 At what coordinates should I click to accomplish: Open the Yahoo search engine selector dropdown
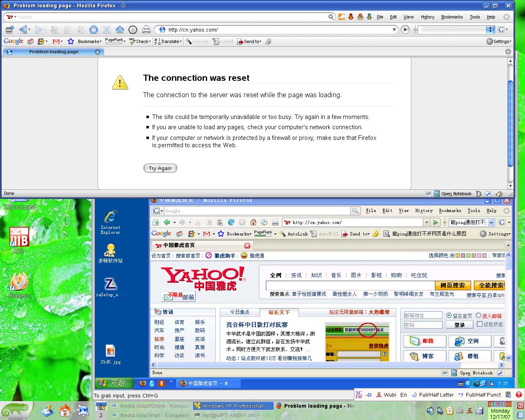click(12, 17)
